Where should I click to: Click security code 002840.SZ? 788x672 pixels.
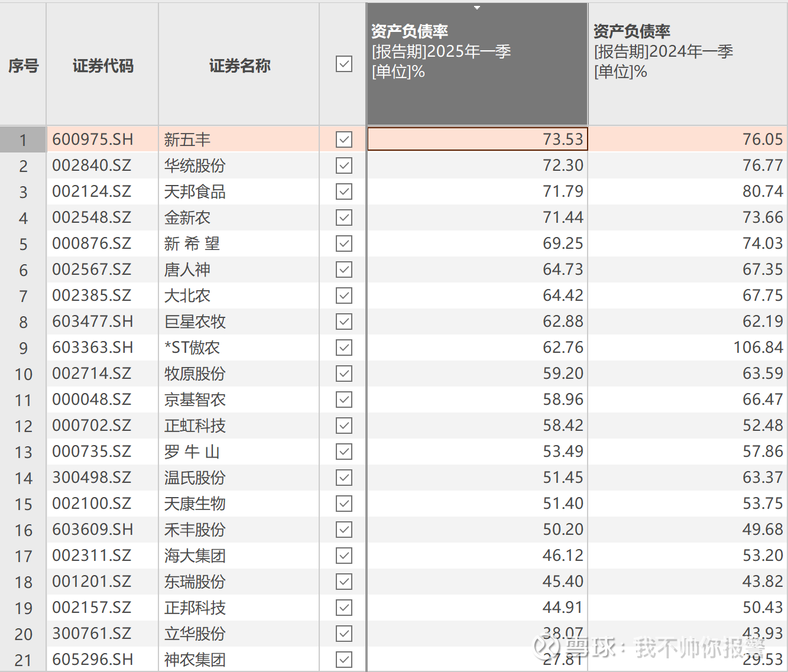[92, 165]
